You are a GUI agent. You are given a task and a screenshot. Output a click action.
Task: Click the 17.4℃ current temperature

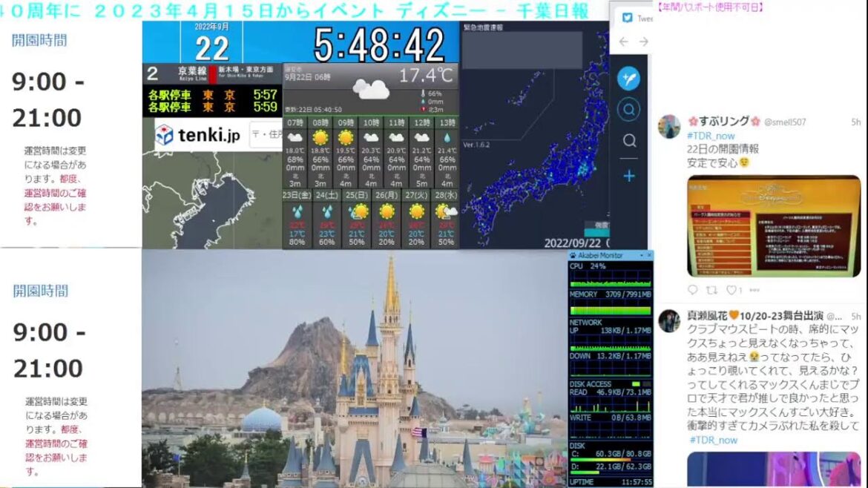[426, 75]
